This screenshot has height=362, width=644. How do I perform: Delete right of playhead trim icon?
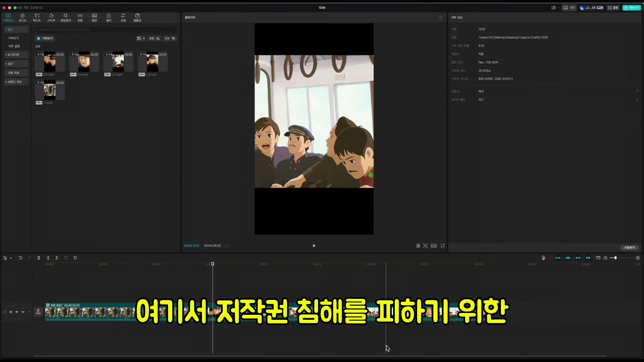point(57,258)
